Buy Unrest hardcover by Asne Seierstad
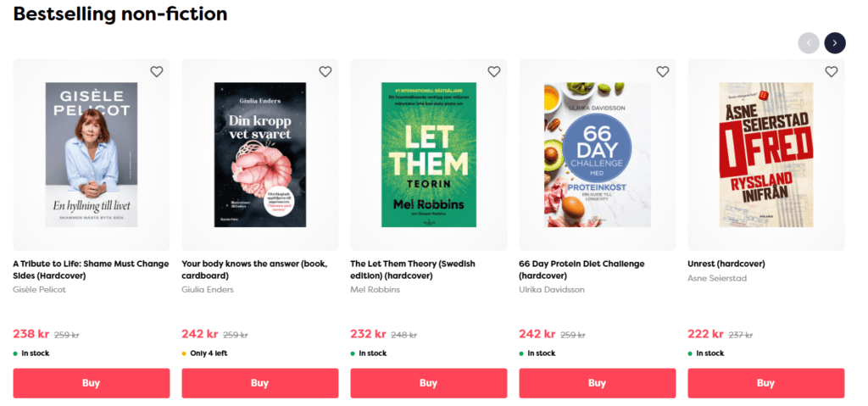 click(766, 383)
